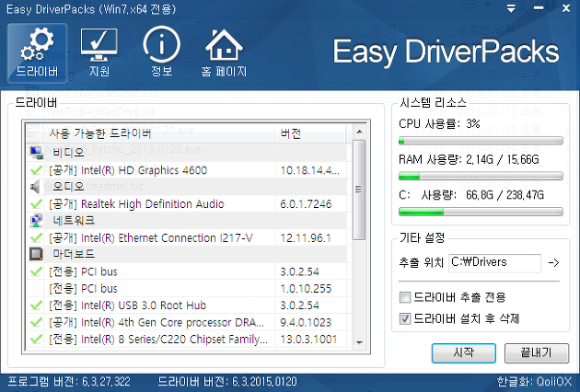Viewport: 580px width, 392px height.
Task: Uncheck Realtek High Definition Audio driver
Action: tap(36, 203)
